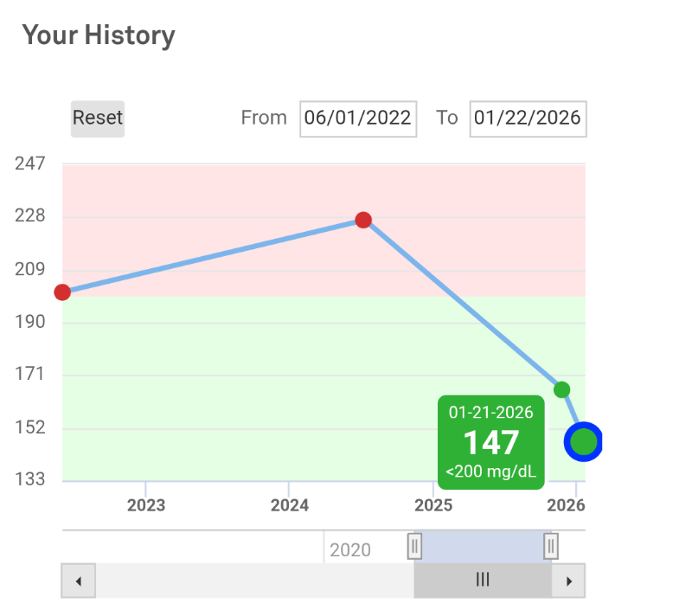Click the 2024 x-axis label

(x=289, y=505)
